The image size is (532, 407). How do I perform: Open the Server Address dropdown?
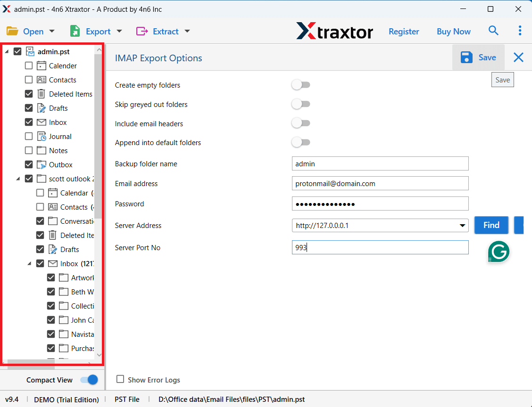pos(462,226)
